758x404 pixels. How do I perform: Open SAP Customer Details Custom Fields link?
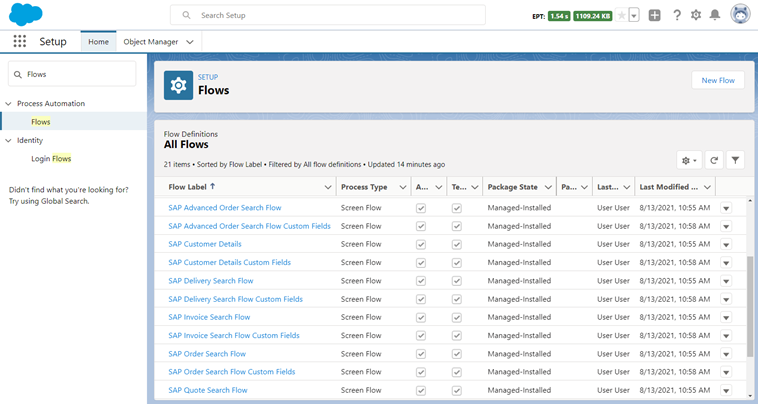pos(230,262)
